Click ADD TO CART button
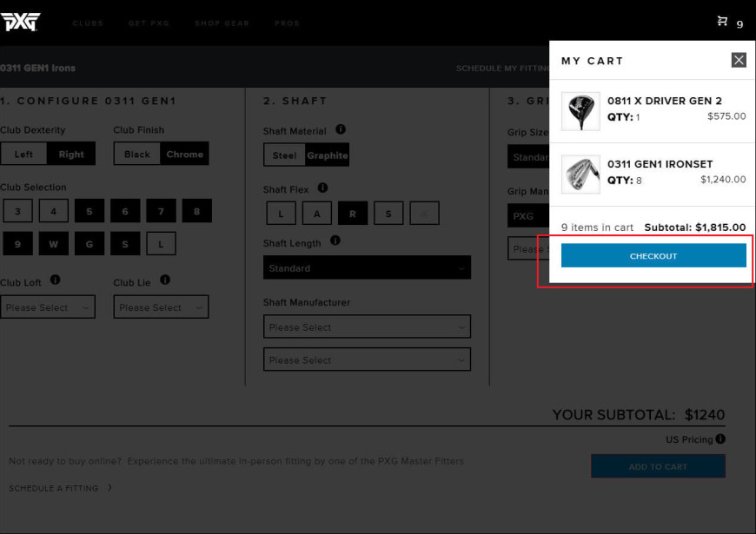 [x=658, y=466]
